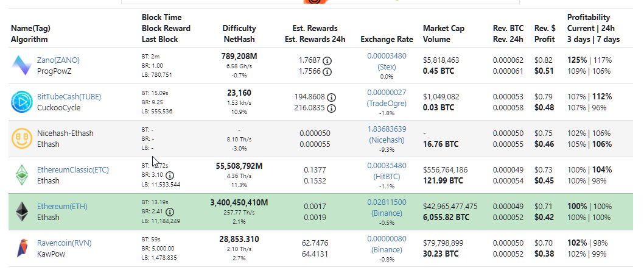Open the Ravencoin(RVN) coin link
Viewport: 644px width, 270px height.
[x=65, y=243]
